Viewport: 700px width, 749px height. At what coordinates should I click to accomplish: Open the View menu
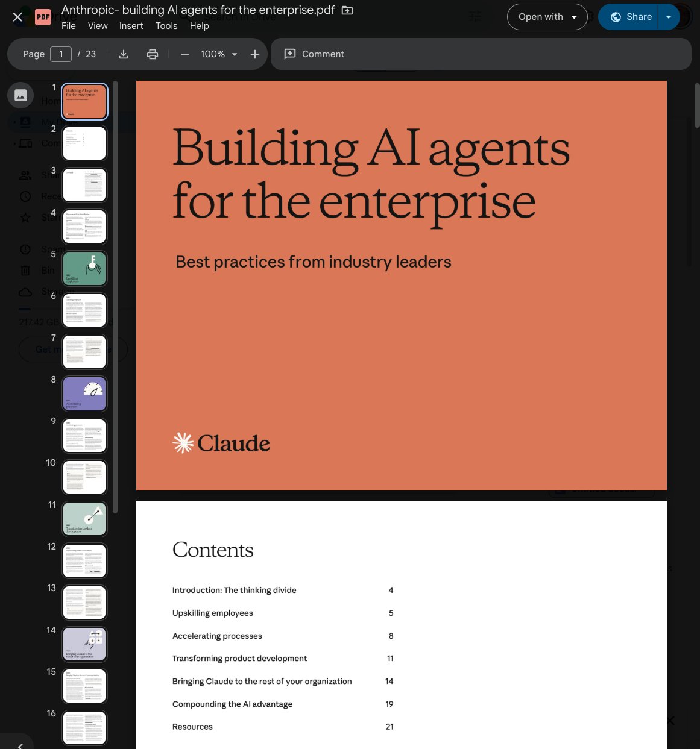tap(98, 26)
